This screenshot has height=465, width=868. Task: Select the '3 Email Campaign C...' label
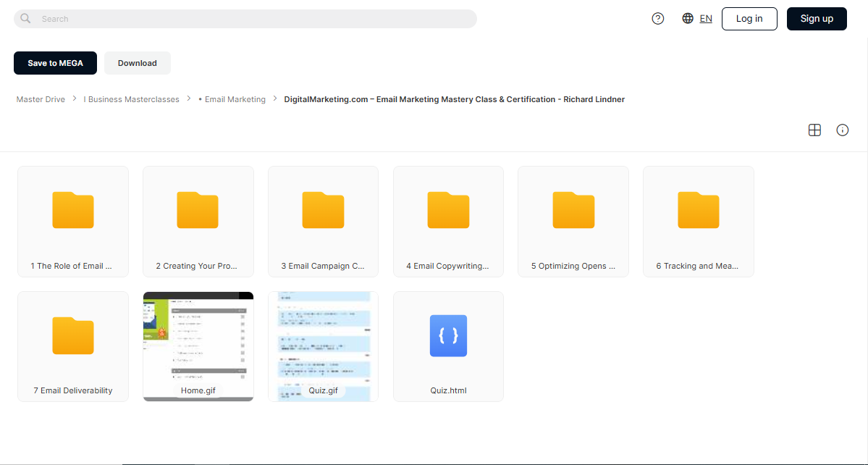coord(323,266)
